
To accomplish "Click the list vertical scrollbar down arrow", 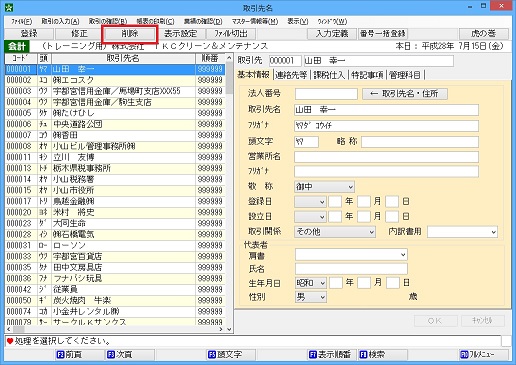I will pos(229,329).
